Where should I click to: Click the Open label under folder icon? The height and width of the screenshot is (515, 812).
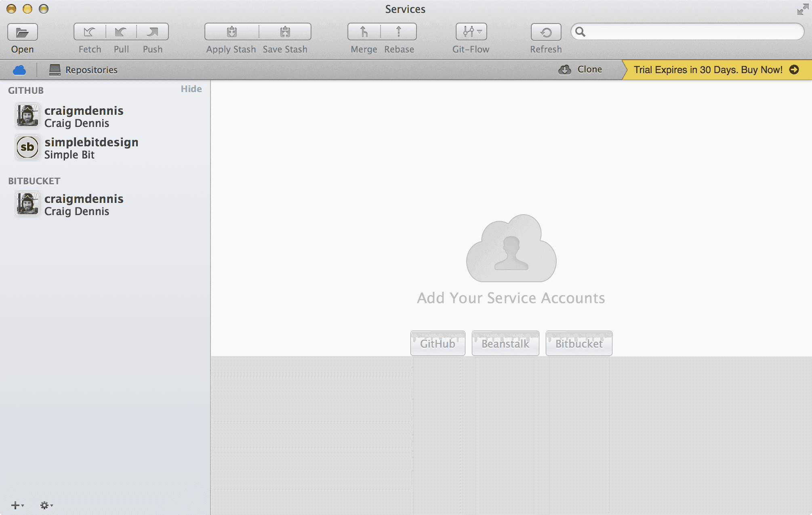[x=23, y=49]
